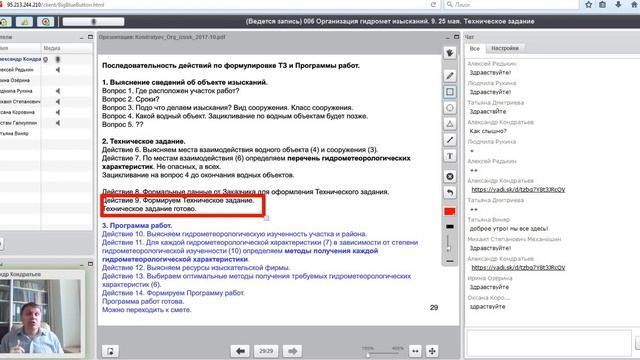
Task: Maximize the webcam panel
Action: (x=90, y=264)
